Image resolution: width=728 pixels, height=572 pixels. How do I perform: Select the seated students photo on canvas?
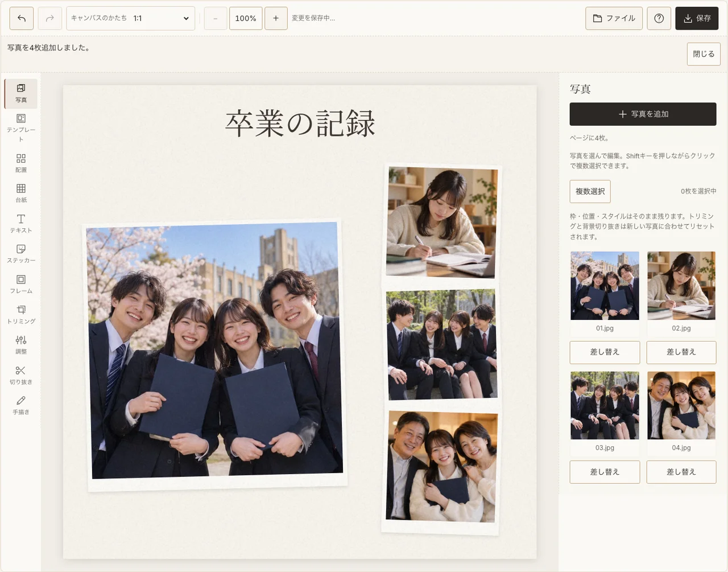click(x=441, y=344)
